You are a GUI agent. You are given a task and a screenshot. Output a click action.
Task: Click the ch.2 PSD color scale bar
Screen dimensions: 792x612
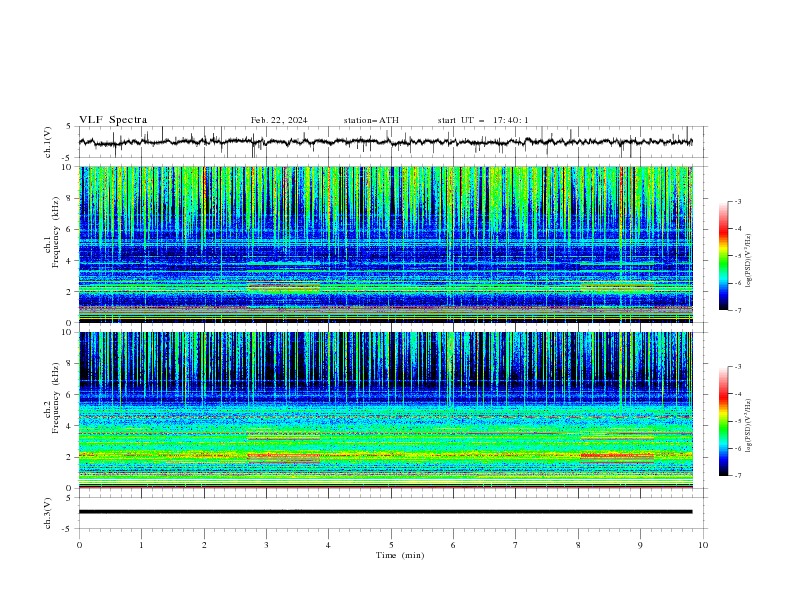tap(723, 421)
